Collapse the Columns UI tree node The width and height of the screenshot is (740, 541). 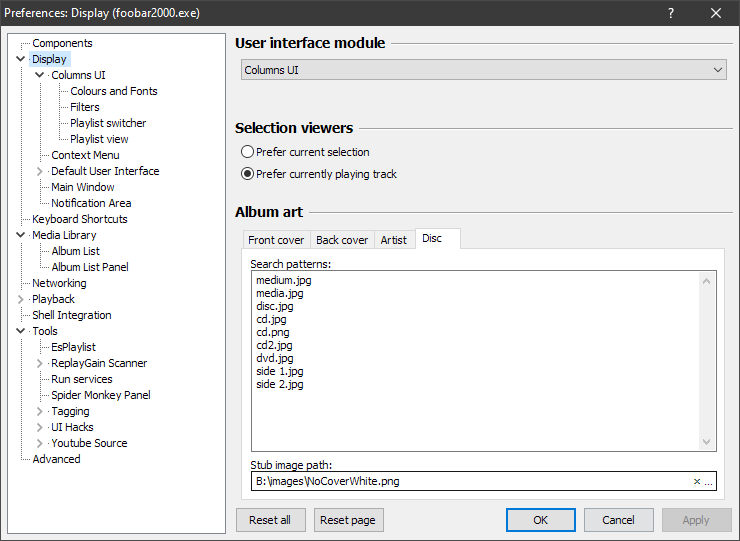40,75
